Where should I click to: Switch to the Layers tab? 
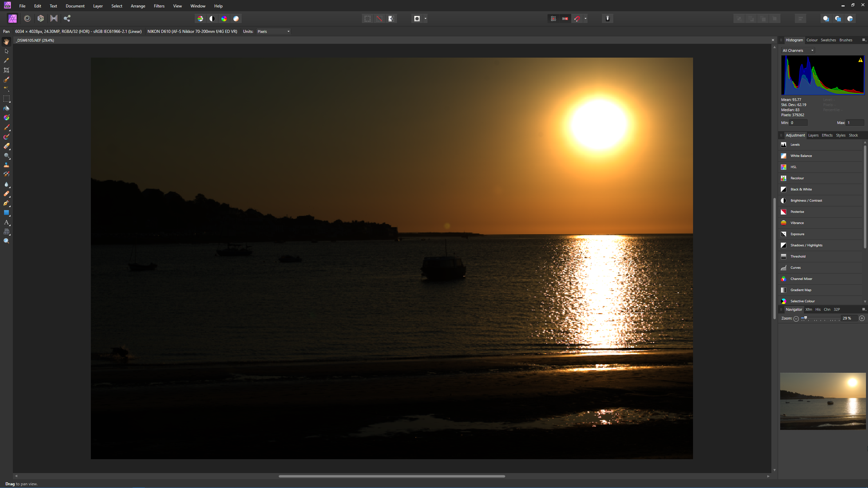[x=813, y=135]
